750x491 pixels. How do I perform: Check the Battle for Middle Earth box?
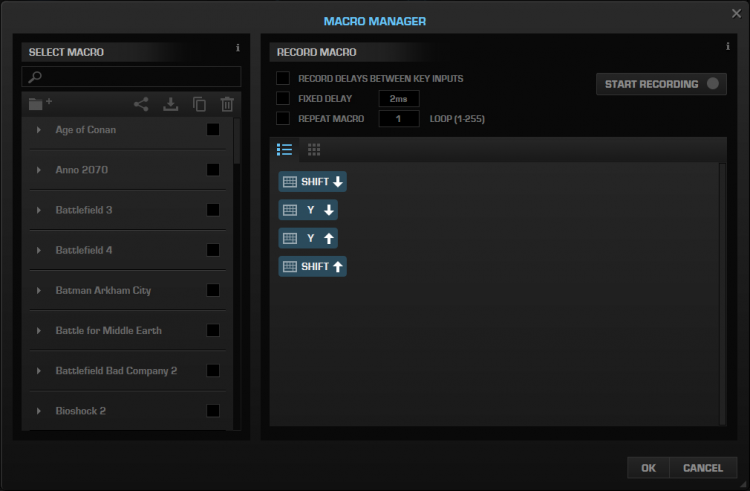click(213, 330)
